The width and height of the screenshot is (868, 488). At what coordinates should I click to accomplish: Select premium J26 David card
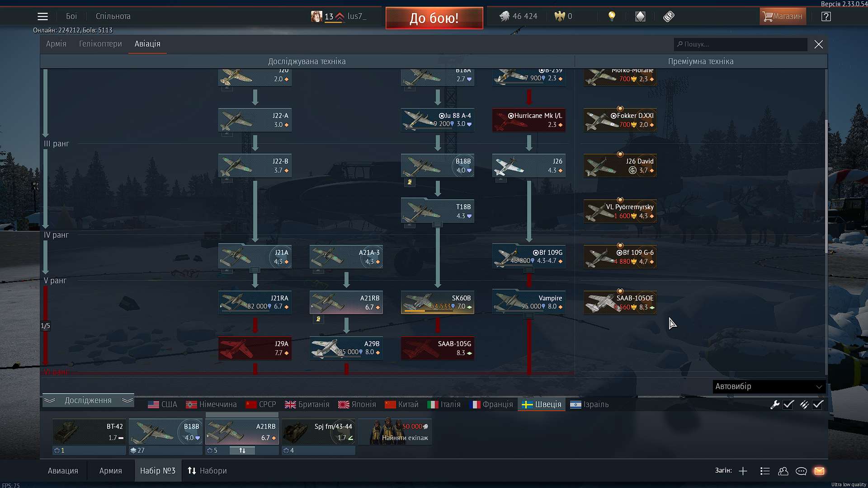point(620,165)
